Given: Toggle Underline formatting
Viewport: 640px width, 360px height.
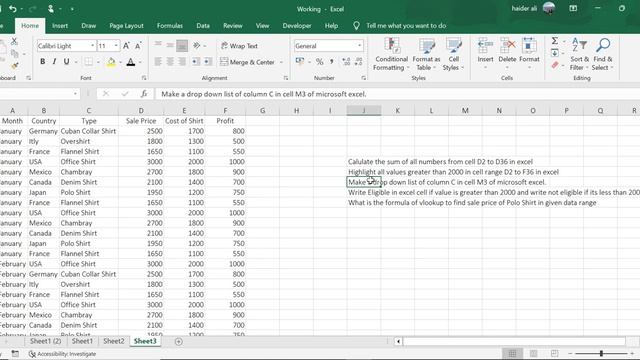Looking at the screenshot, I should click(66, 62).
